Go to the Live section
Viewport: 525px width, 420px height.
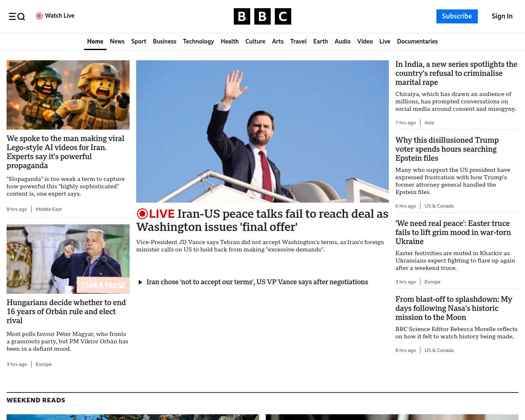point(385,41)
